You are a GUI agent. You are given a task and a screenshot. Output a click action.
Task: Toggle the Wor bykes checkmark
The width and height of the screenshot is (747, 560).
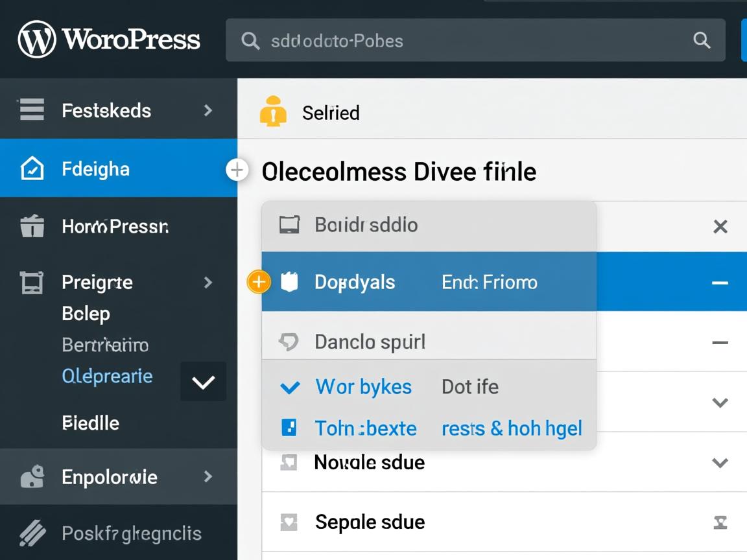tap(289, 388)
